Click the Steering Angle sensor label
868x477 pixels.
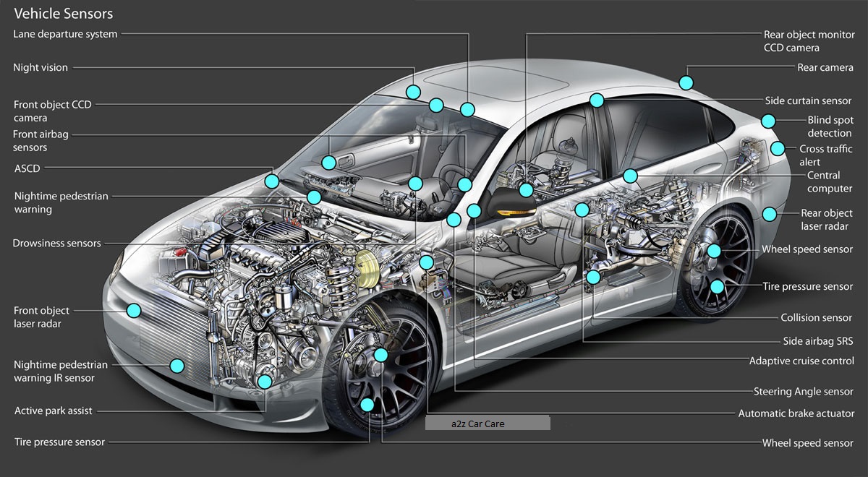(x=804, y=392)
